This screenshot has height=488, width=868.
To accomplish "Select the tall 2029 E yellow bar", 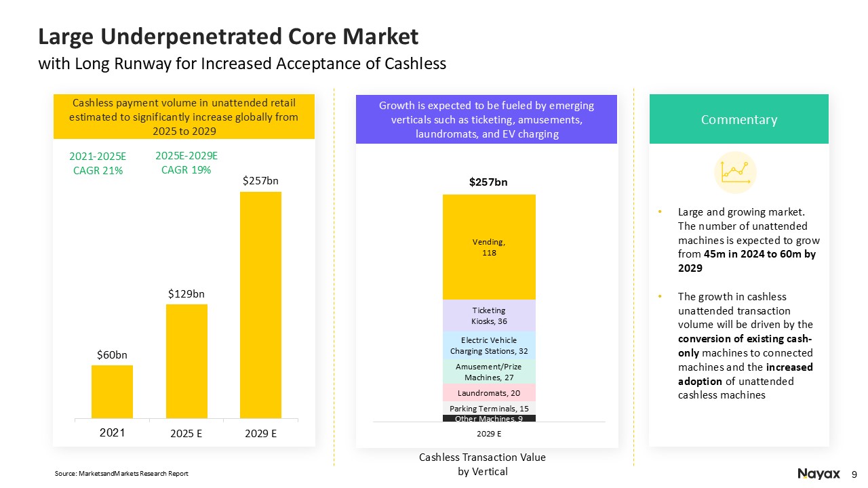I will tap(260, 304).
